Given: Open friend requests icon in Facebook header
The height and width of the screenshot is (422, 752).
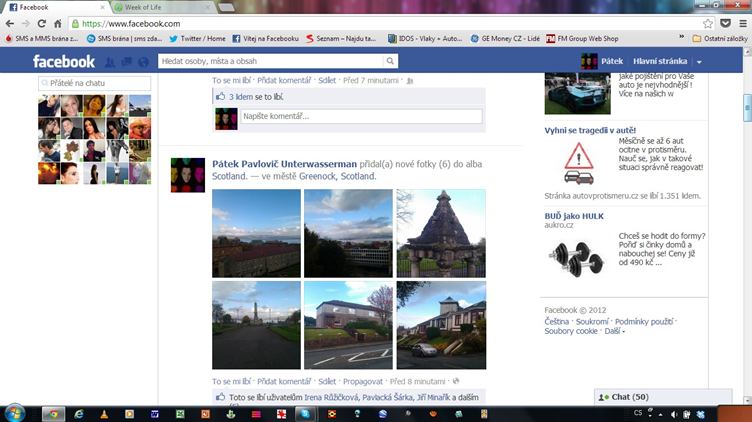Looking at the screenshot, I should click(110, 62).
